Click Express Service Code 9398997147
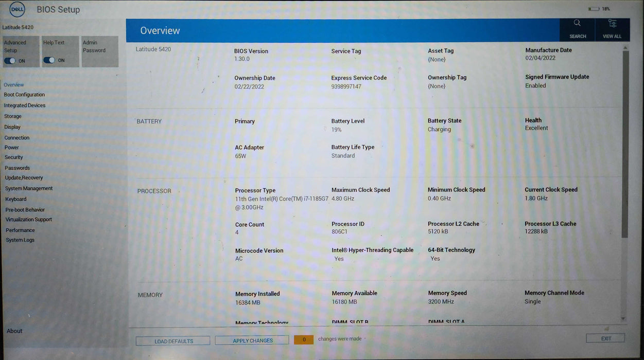The width and height of the screenshot is (644, 360). tap(346, 86)
